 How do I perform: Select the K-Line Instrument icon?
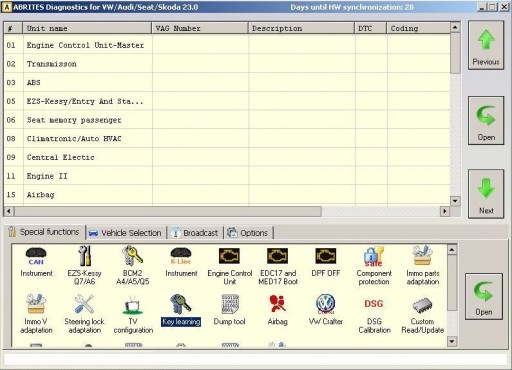point(181,262)
